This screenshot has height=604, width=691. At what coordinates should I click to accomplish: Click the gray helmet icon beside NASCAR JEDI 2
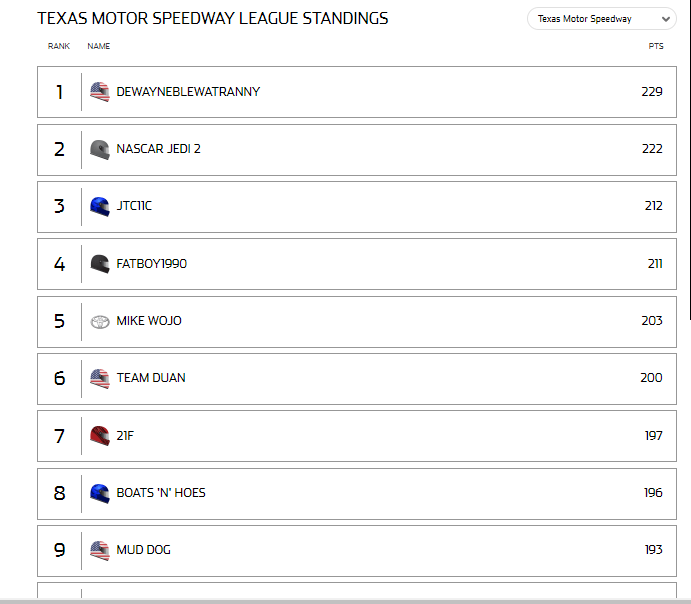(x=100, y=150)
